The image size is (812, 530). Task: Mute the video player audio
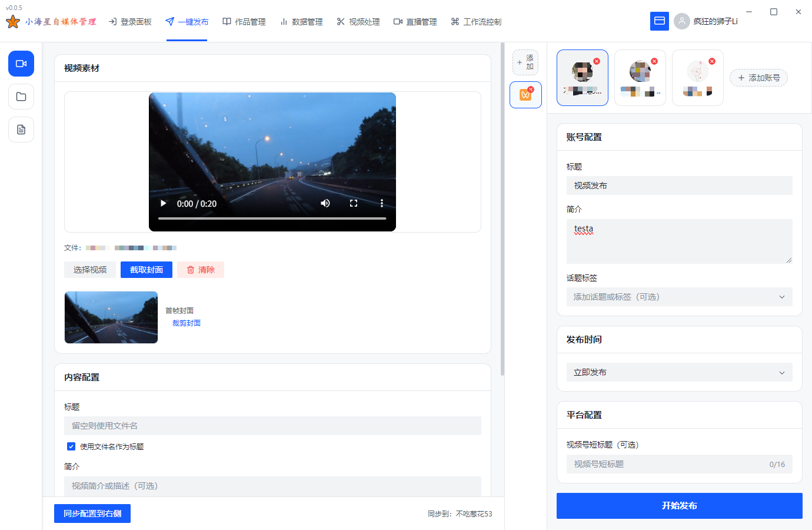(325, 203)
